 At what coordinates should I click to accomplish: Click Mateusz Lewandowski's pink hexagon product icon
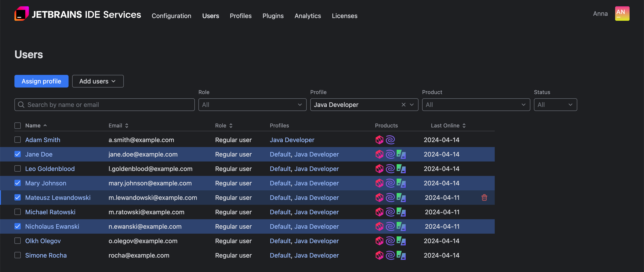click(x=379, y=198)
